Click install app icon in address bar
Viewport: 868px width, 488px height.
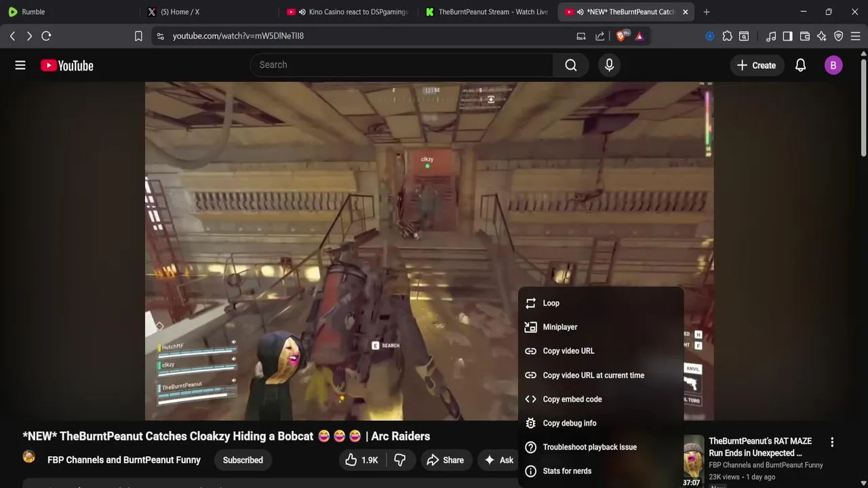click(581, 36)
